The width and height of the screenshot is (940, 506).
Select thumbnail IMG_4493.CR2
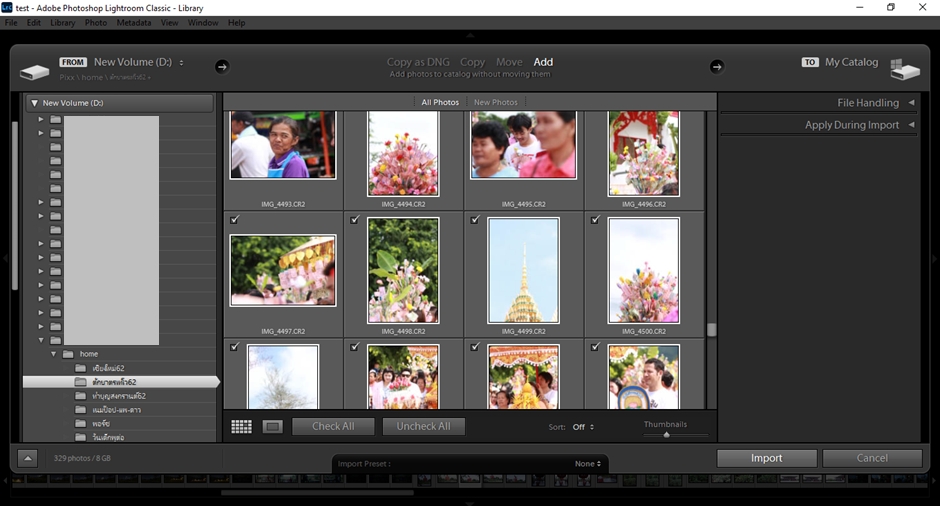(x=283, y=145)
